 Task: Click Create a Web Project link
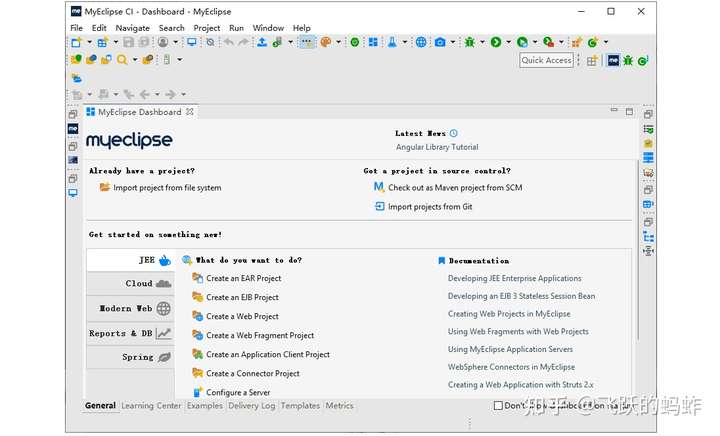click(242, 317)
